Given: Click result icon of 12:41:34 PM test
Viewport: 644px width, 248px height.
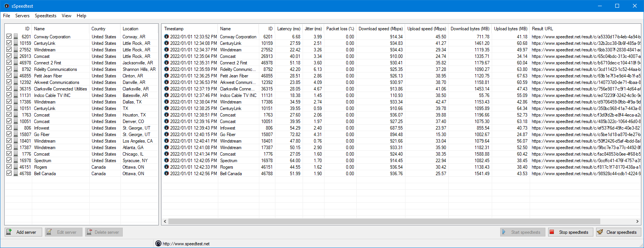Looking at the screenshot, I should [x=166, y=154].
